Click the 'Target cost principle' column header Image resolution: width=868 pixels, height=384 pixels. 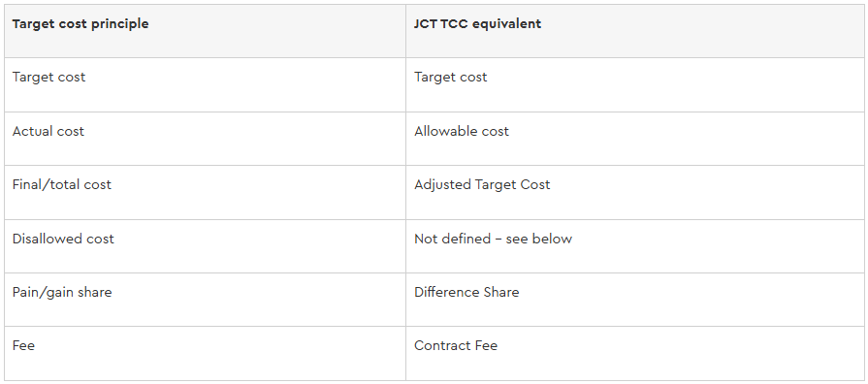[205, 31]
